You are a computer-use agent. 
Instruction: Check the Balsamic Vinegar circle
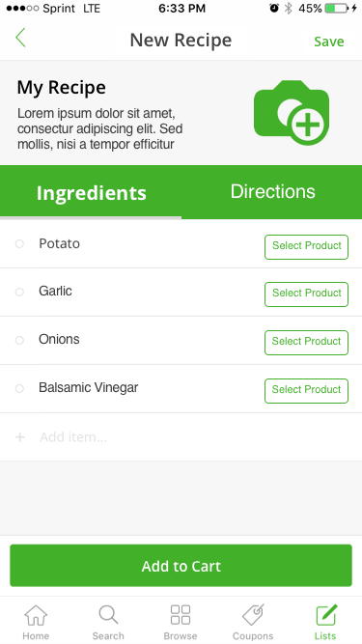19,388
